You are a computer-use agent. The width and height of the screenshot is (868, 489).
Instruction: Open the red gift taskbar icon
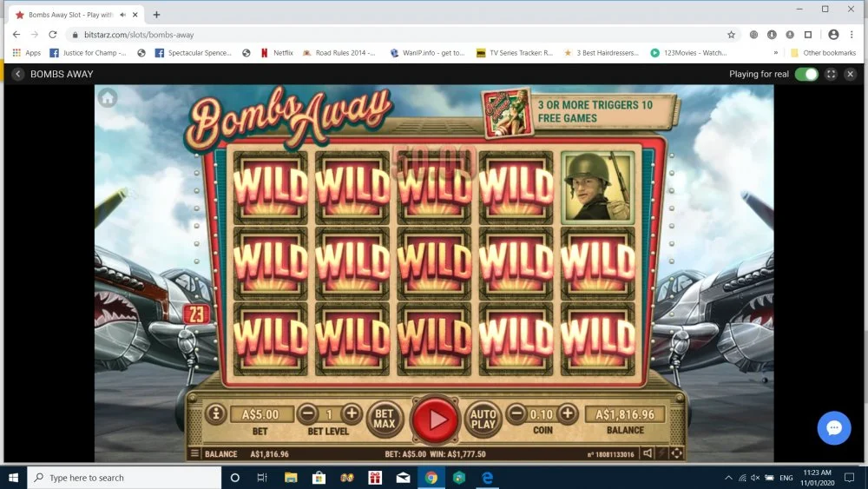coord(375,478)
